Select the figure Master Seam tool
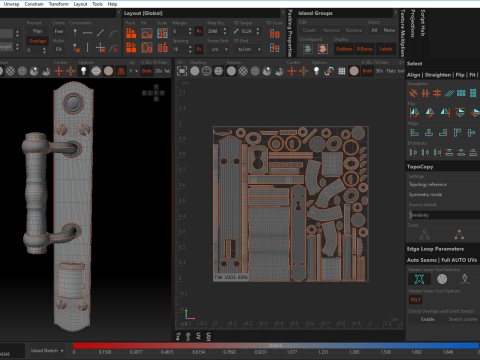This screenshot has width=480, height=360. click(x=465, y=279)
